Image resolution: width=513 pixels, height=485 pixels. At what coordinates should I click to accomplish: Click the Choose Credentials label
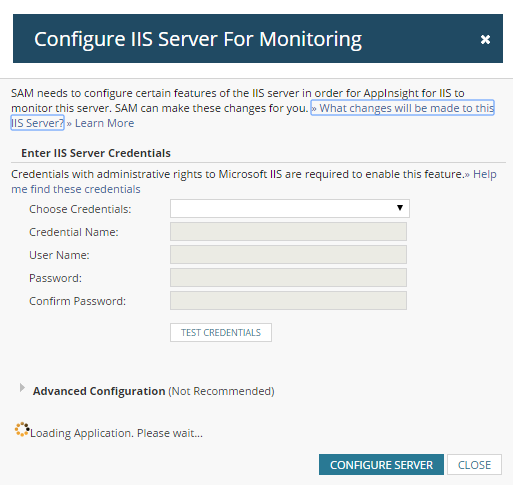80,209
